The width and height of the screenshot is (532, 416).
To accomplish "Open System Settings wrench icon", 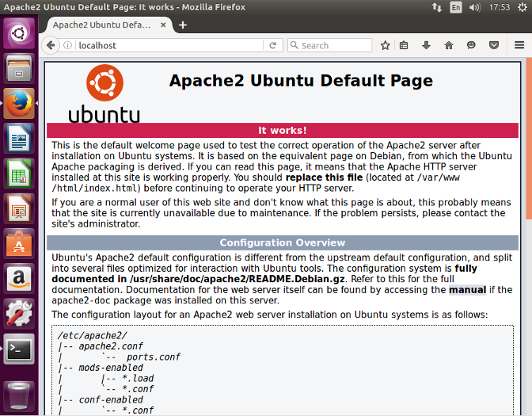I will click(19, 314).
